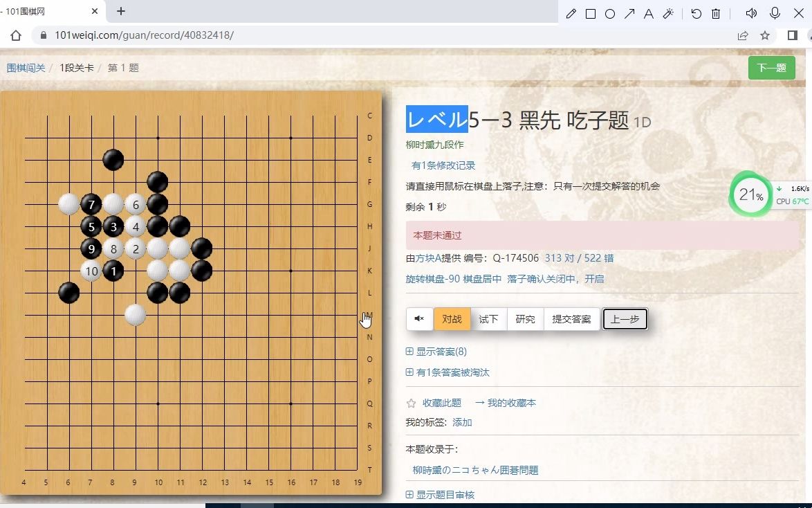This screenshot has height=508, width=812.
Task: Select the 研究 mode button
Action: pyautogui.click(x=525, y=319)
